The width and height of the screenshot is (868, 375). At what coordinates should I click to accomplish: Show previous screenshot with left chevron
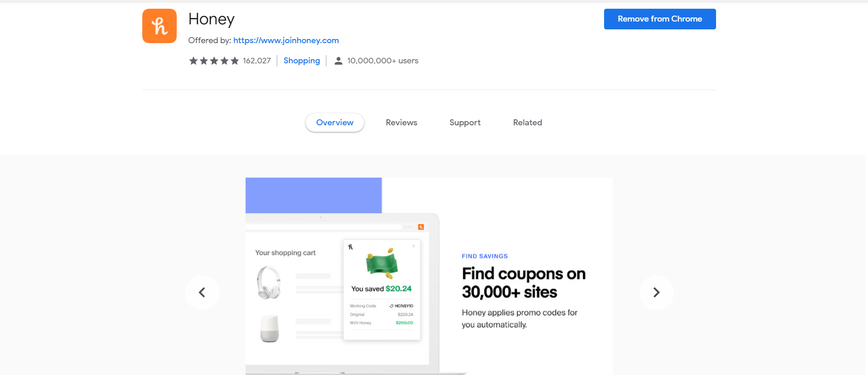pyautogui.click(x=202, y=292)
